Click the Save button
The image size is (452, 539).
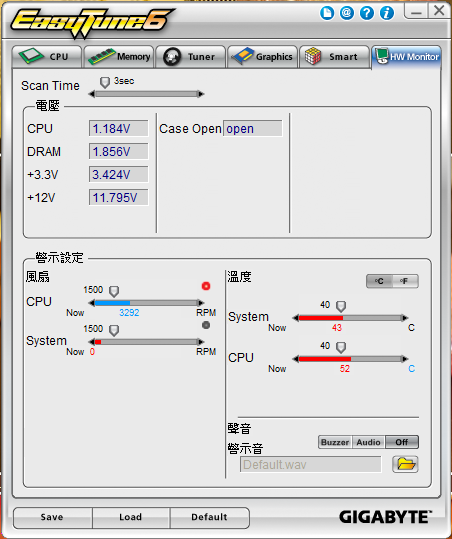pos(52,517)
